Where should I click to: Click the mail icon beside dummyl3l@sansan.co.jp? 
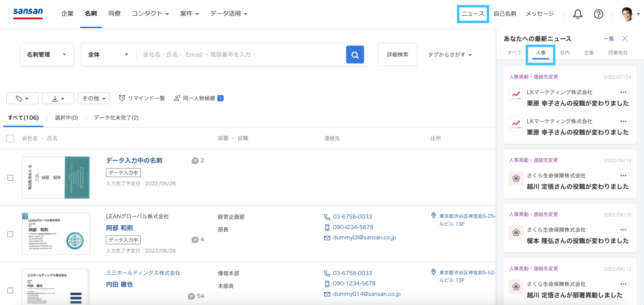[327, 238]
